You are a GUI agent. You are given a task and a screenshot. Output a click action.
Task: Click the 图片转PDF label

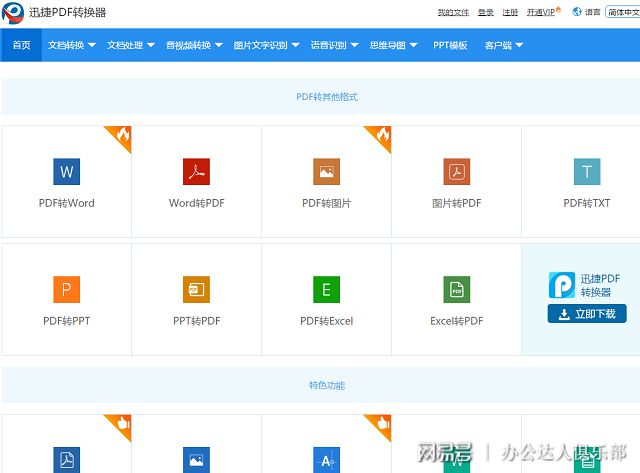[457, 203]
